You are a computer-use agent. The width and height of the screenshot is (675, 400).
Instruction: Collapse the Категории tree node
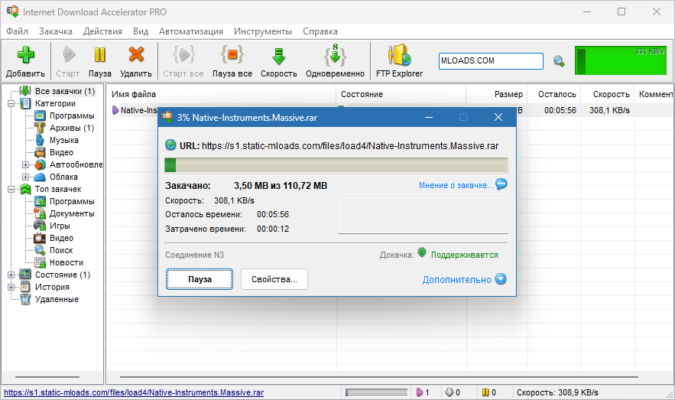[x=11, y=103]
